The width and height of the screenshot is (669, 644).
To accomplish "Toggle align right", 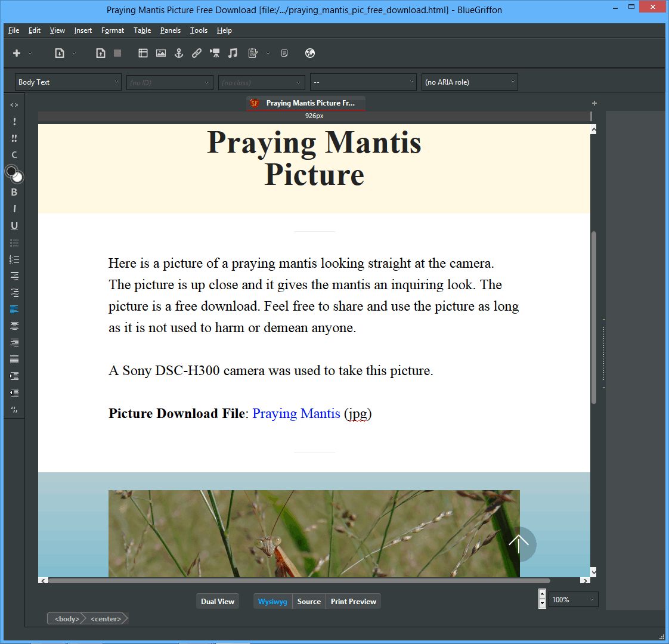I will point(14,343).
